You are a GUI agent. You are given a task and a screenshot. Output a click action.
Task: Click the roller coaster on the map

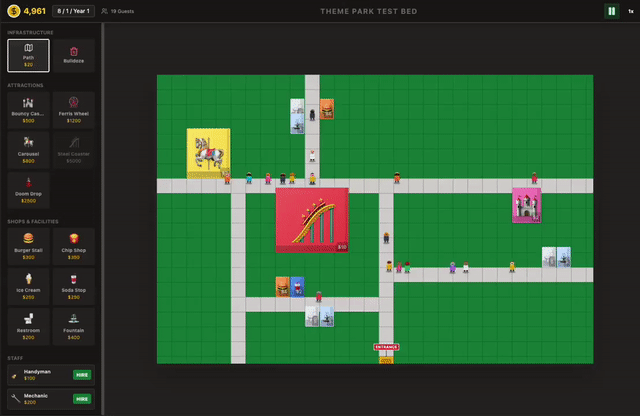[x=312, y=221]
